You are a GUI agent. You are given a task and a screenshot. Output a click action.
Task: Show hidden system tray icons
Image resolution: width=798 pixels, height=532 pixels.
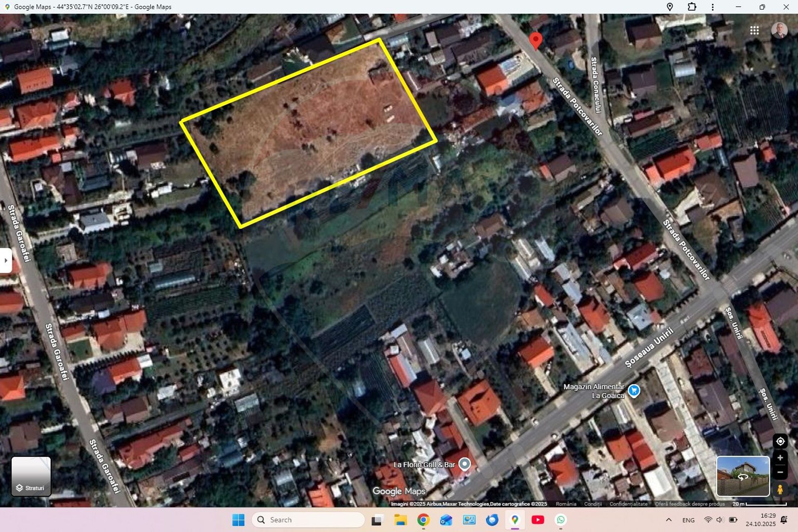click(x=668, y=520)
